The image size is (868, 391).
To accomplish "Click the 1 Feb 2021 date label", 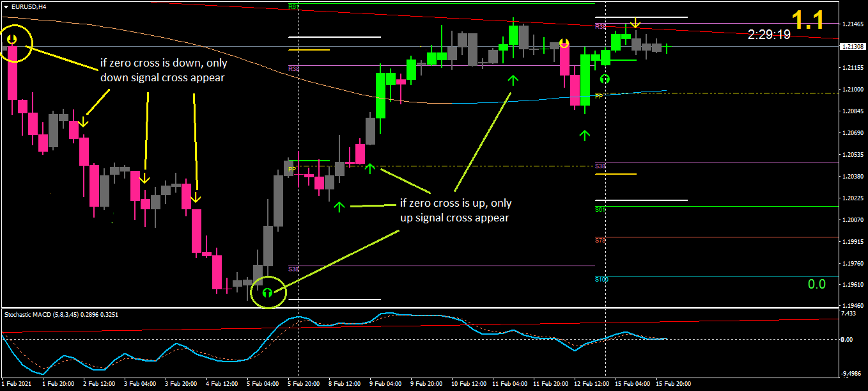I will [16, 385].
